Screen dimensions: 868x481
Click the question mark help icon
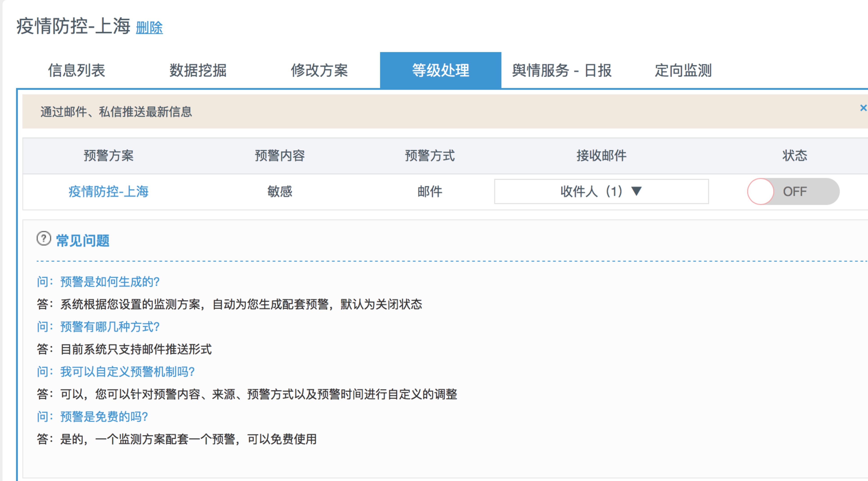[x=44, y=239]
